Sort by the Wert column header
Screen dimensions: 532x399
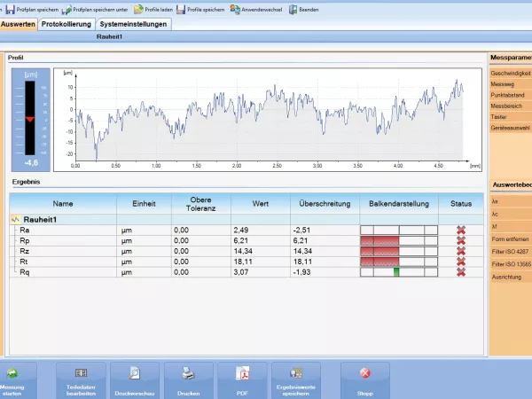coord(260,203)
